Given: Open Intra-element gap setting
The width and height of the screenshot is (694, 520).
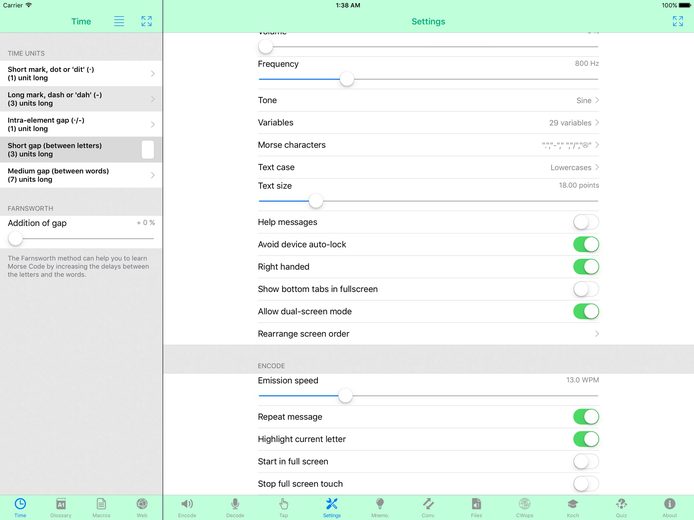Looking at the screenshot, I should pyautogui.click(x=81, y=124).
